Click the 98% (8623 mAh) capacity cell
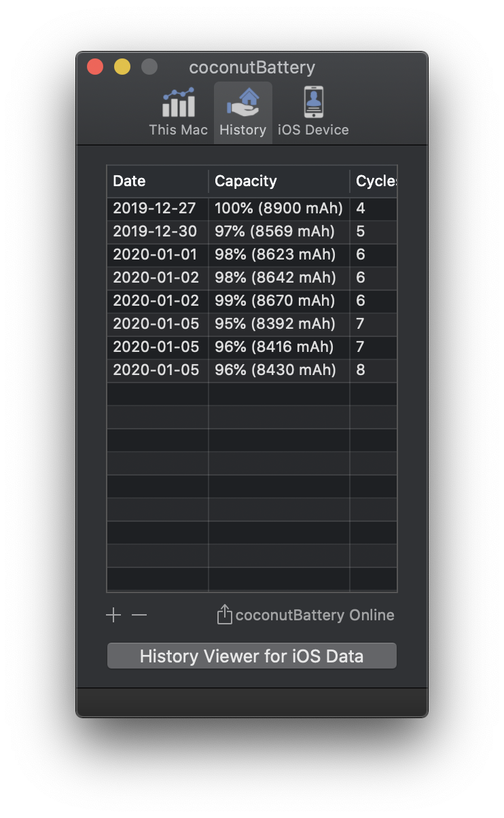 tap(279, 255)
